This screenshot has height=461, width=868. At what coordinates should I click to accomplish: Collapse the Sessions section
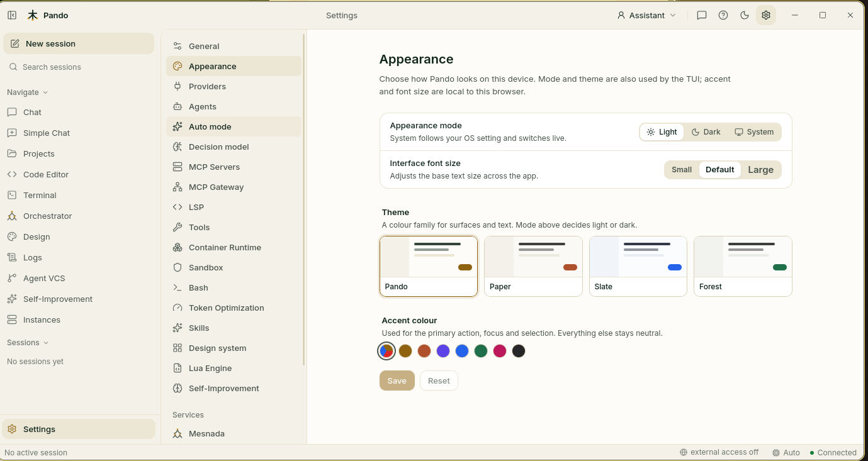click(x=27, y=342)
